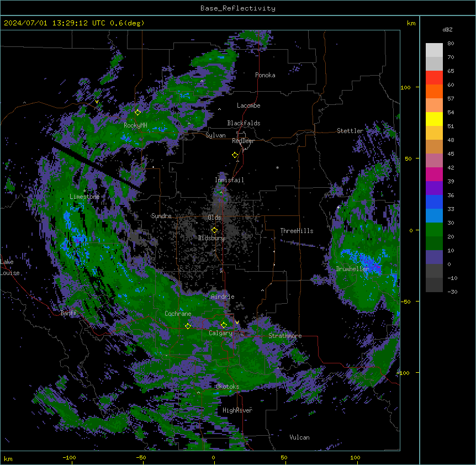This screenshot has height=465, width=476.
Task: Click the Blackfalds label
Action: [244, 123]
